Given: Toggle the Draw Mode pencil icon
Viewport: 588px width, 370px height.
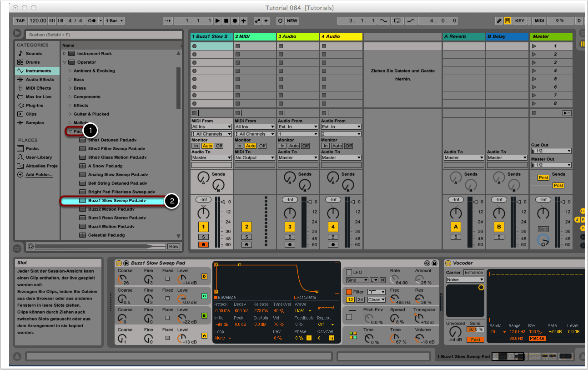Looking at the screenshot, I should click(499, 20).
